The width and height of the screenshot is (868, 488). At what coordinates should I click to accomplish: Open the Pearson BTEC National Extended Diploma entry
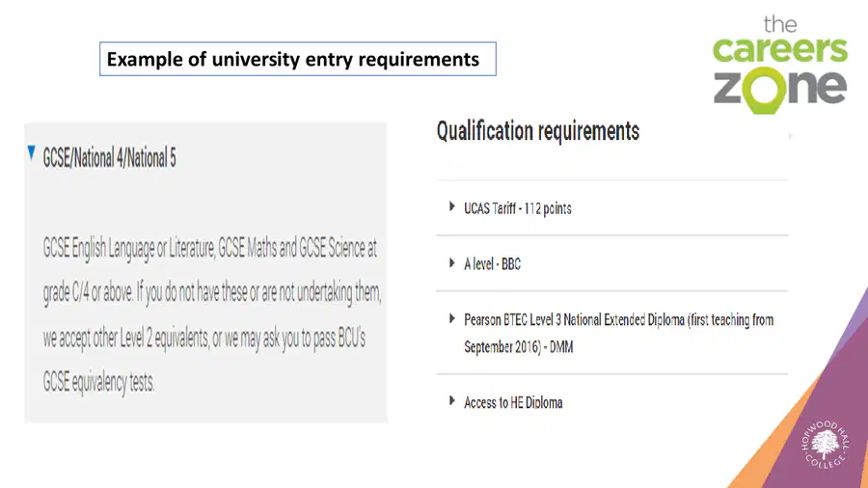618,333
